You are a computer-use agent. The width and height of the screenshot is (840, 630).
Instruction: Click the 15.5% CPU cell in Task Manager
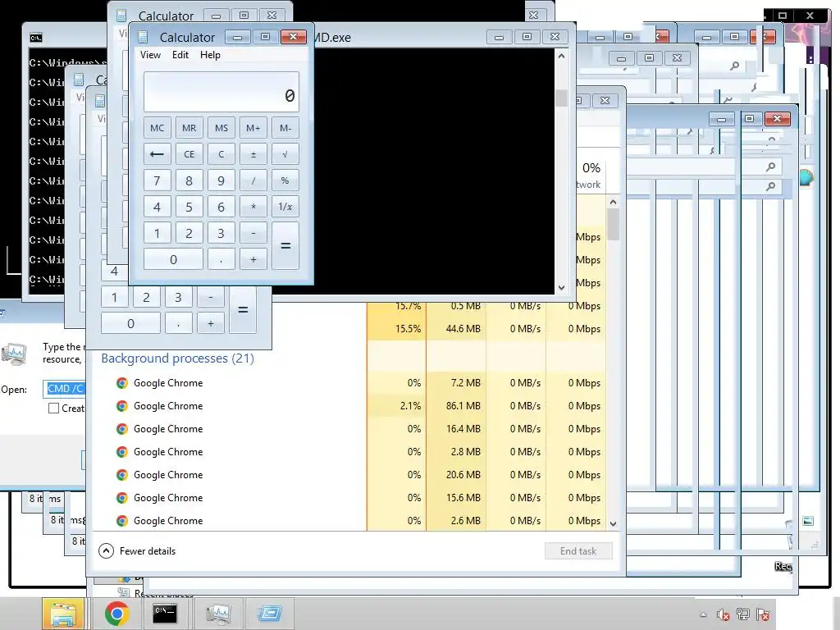coord(397,329)
